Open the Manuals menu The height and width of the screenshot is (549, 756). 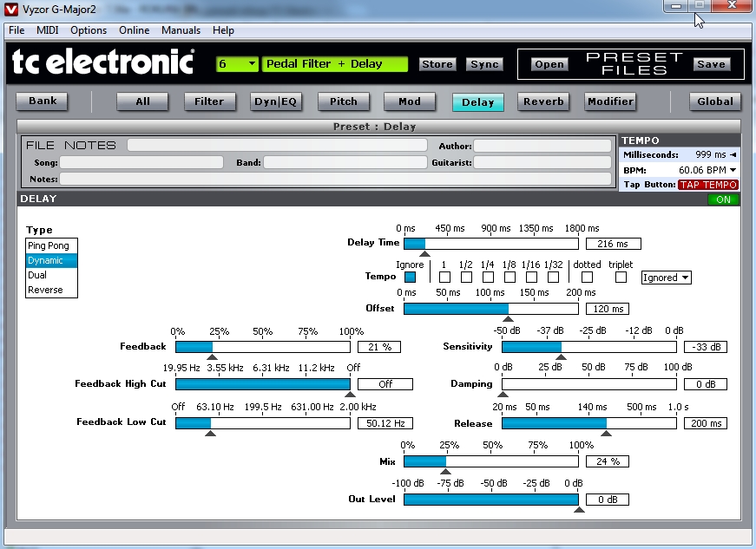click(x=181, y=29)
